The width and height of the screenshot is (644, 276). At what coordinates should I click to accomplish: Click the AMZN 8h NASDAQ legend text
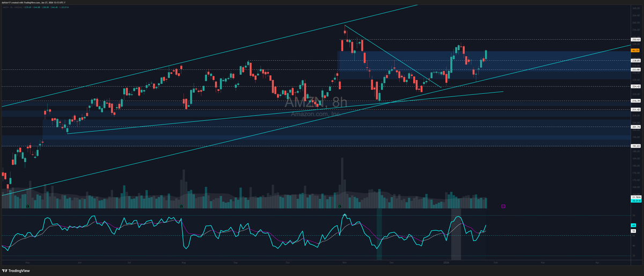click(12, 7)
